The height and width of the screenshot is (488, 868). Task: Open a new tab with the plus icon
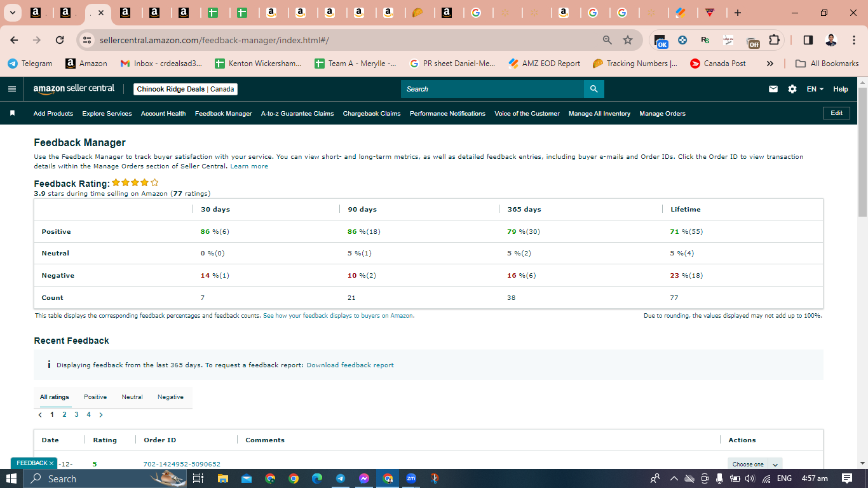click(x=737, y=13)
